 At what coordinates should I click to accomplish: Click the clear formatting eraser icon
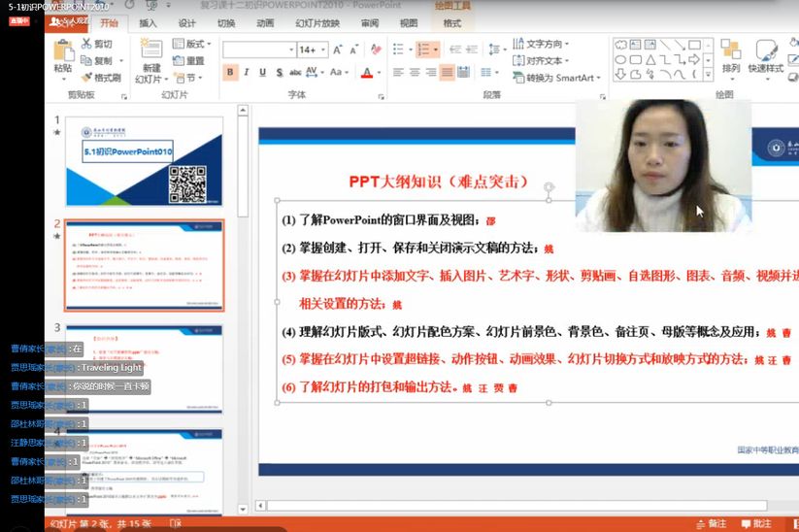click(x=376, y=49)
